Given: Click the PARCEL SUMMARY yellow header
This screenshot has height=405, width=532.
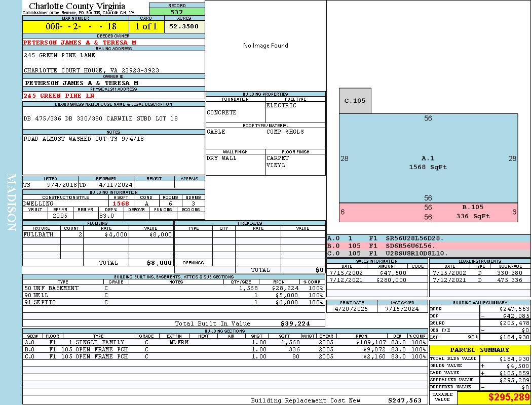Looking at the screenshot, I should click(x=480, y=350).
